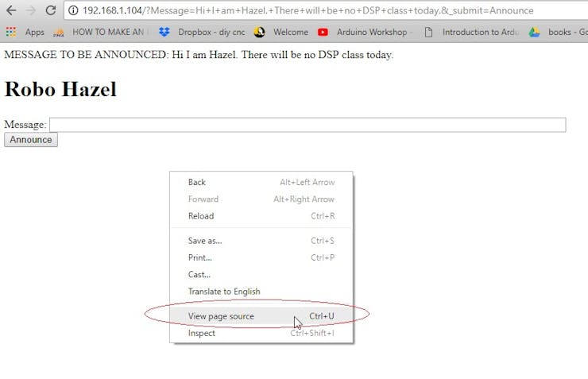Select Forward in the context menu
588x379 pixels.
pyautogui.click(x=261, y=199)
